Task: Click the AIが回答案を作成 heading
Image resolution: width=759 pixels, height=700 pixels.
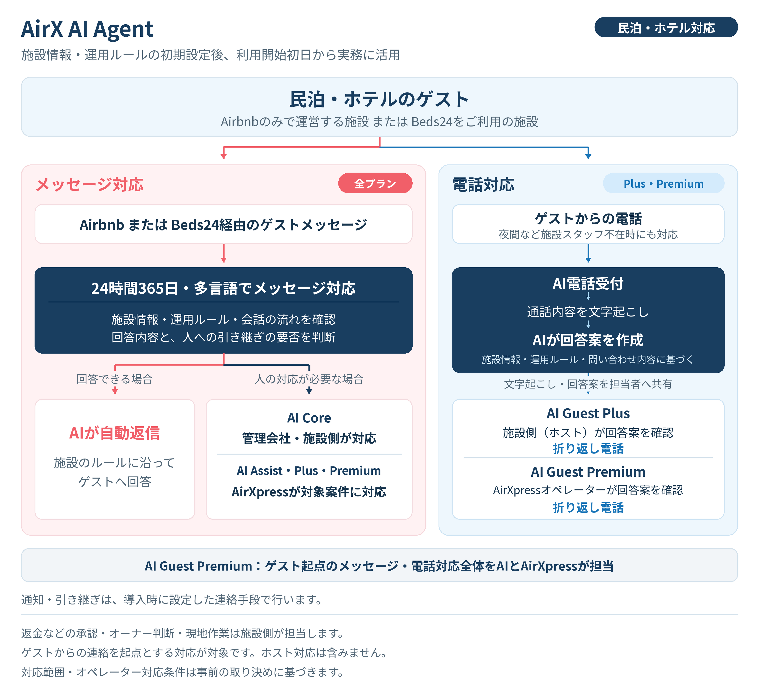Action: pyautogui.click(x=588, y=340)
